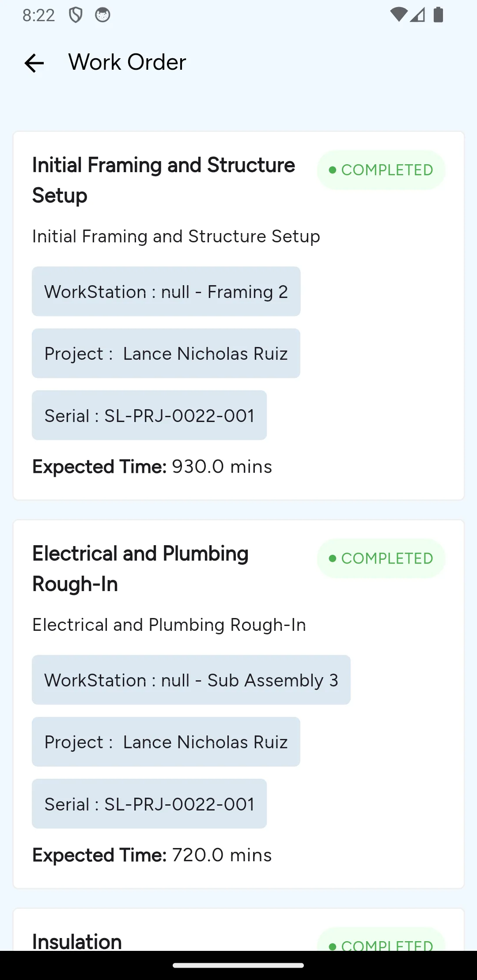Viewport: 477px width, 980px height.
Task: Tap Expected Time 930.0 mins text
Action: pyautogui.click(x=152, y=467)
